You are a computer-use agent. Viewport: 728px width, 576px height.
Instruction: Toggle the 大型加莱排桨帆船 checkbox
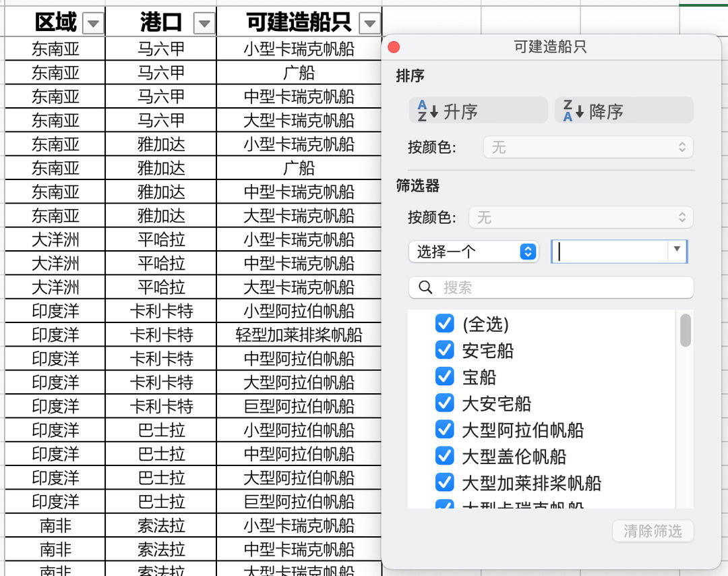click(x=444, y=482)
